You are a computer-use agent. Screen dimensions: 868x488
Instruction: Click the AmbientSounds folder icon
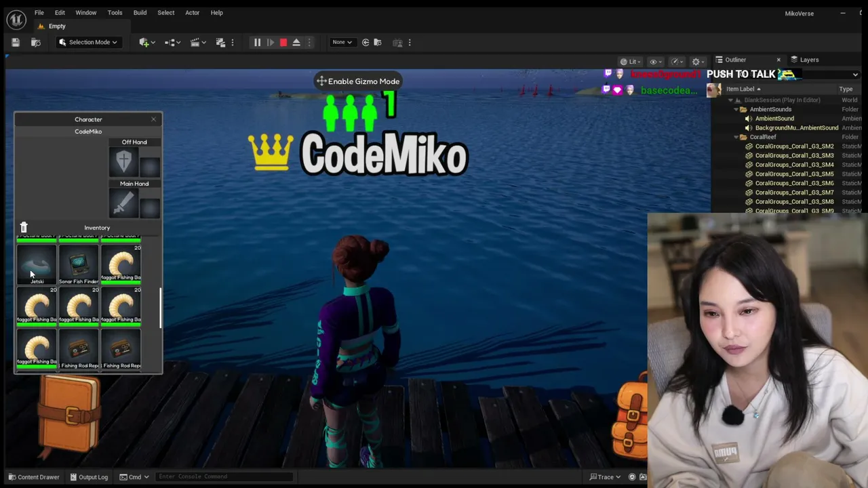point(743,109)
